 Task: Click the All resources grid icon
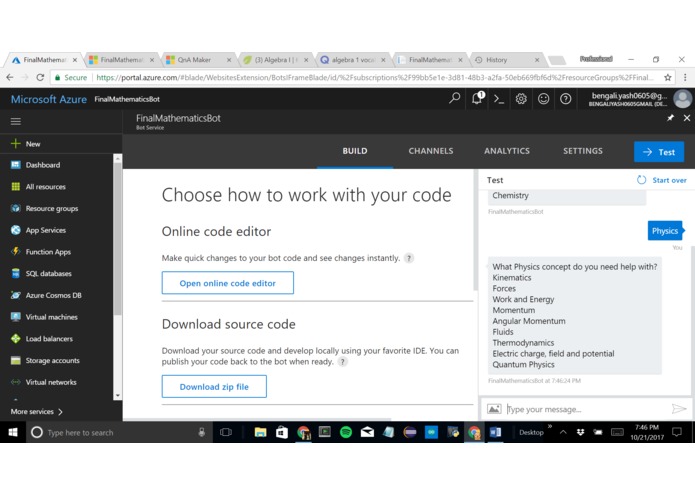click(x=16, y=187)
